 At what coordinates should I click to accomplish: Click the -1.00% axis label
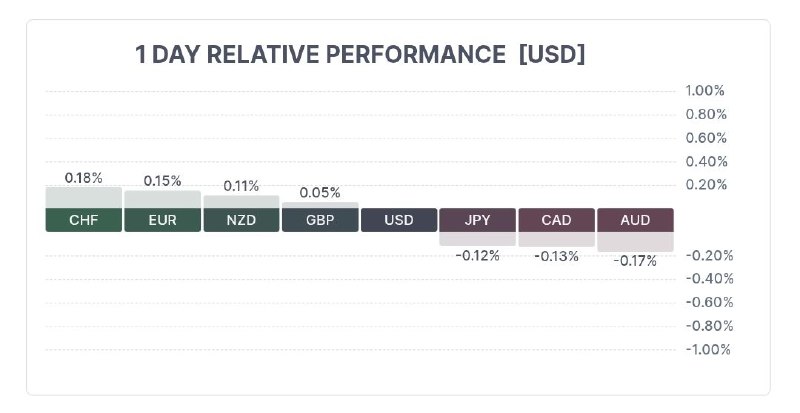pos(708,350)
